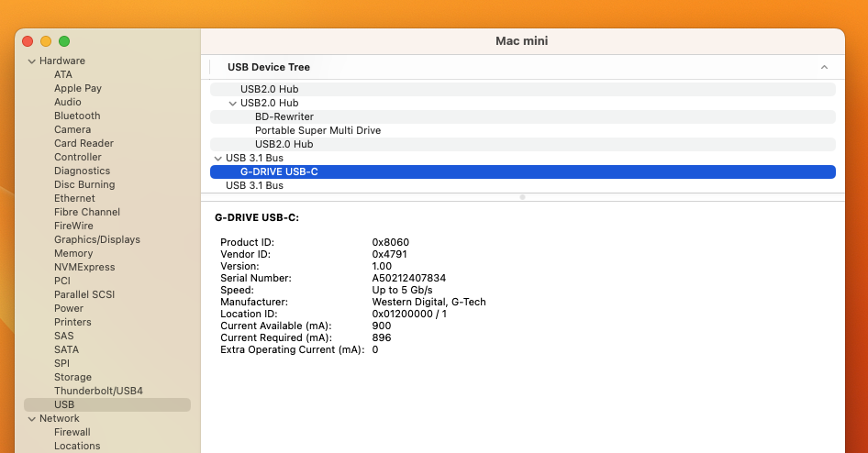Select the last USB 3.1 Bus row

pos(523,186)
